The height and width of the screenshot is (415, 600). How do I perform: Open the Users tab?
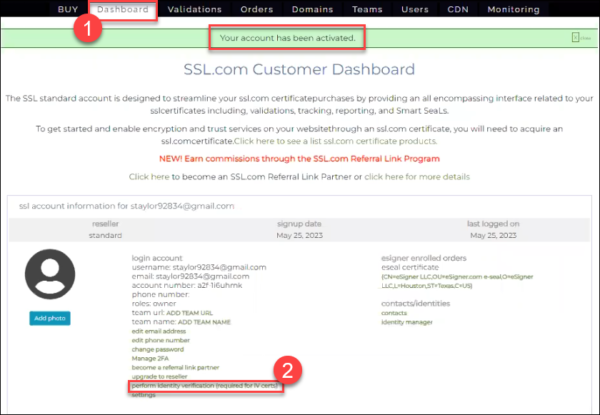(415, 9)
